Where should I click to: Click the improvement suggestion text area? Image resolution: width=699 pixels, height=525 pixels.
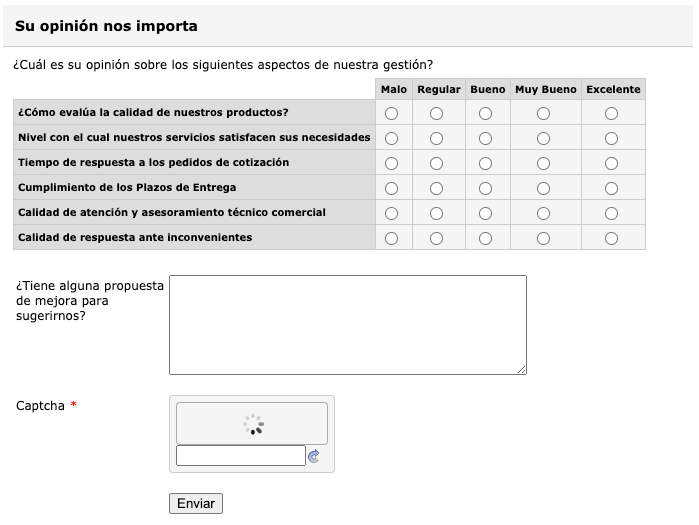click(347, 325)
